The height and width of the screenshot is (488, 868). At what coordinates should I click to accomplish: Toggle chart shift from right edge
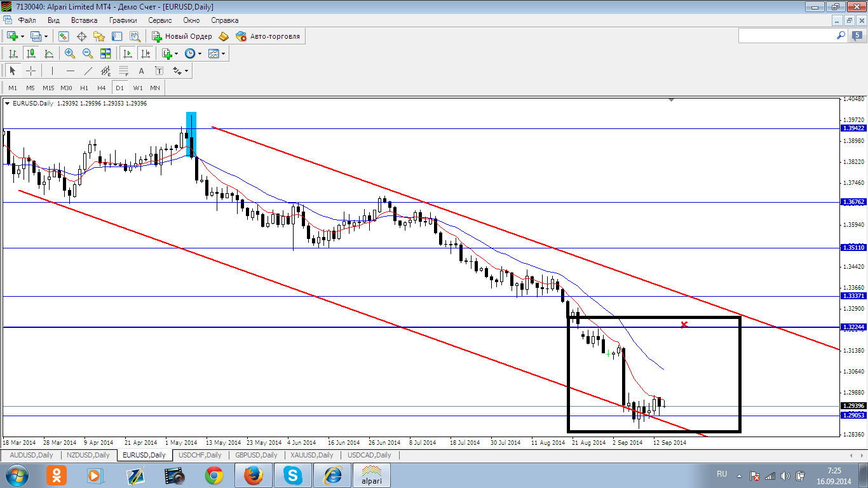[x=146, y=53]
